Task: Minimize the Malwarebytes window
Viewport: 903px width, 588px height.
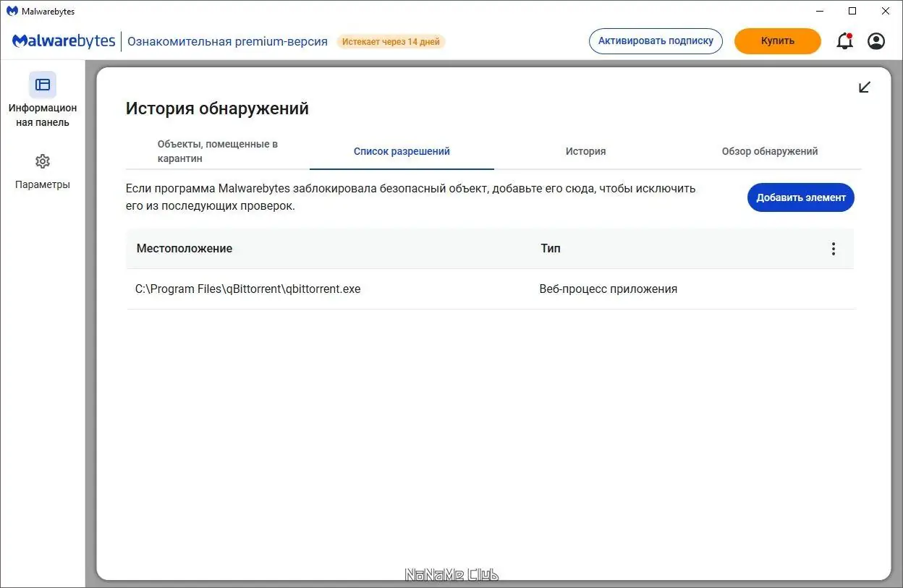Action: (819, 11)
